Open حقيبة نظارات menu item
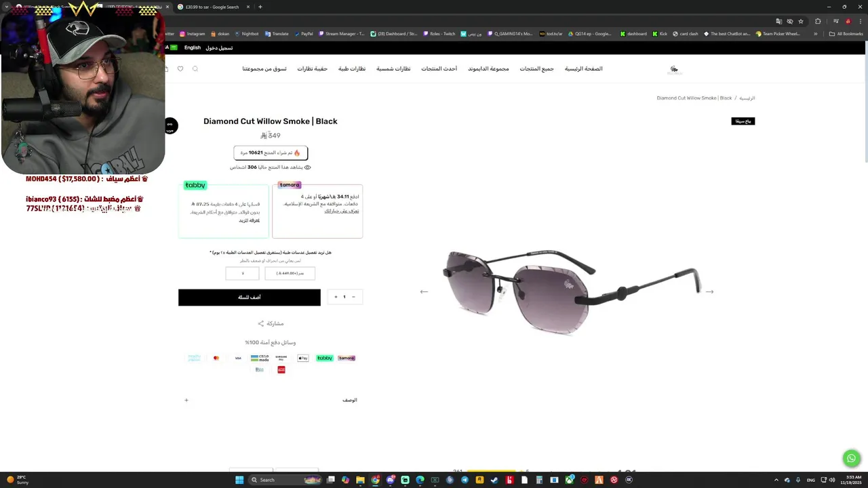 coord(313,68)
